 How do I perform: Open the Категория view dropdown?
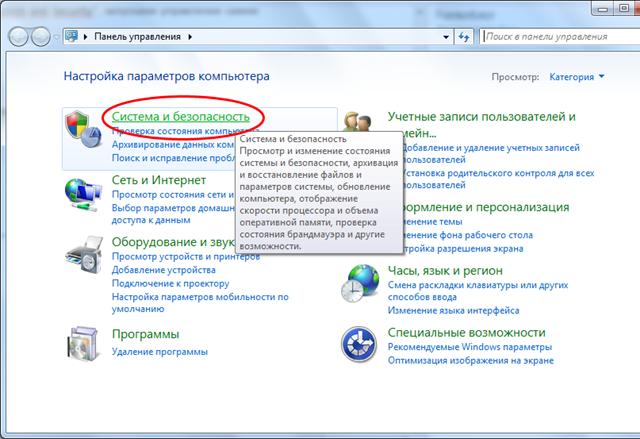(576, 77)
